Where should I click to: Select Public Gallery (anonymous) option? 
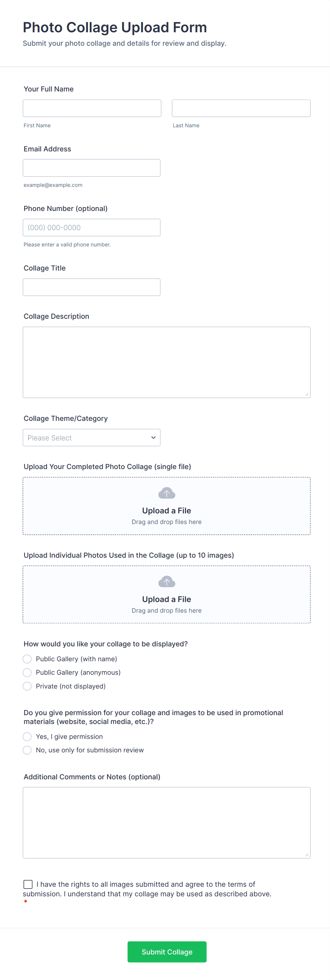(27, 673)
